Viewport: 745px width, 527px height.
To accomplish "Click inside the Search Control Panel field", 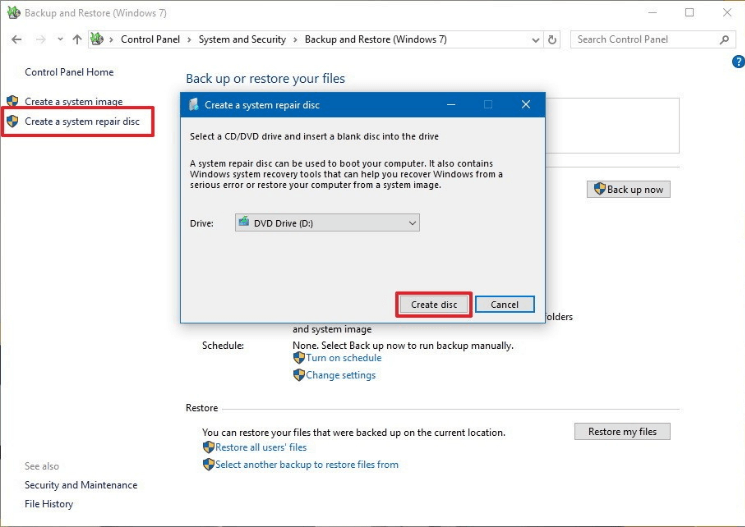I will point(643,40).
